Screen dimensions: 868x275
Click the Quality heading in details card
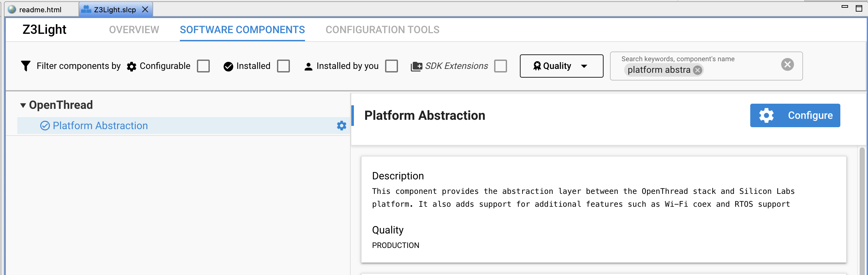[387, 230]
